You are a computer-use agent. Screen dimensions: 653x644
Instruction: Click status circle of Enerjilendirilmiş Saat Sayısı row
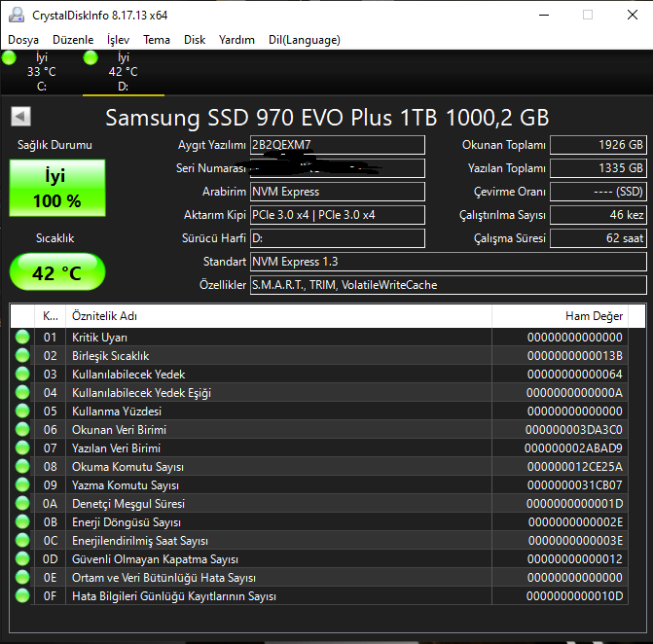tap(22, 540)
